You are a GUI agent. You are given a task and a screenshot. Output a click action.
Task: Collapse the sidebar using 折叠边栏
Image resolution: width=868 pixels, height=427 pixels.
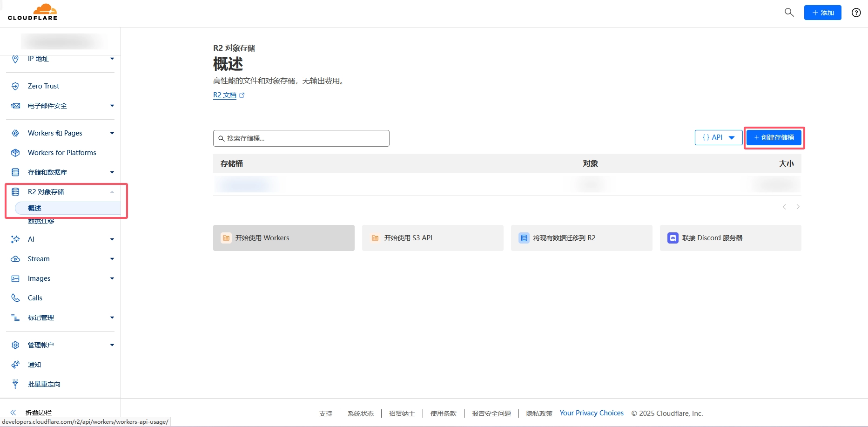(x=38, y=413)
